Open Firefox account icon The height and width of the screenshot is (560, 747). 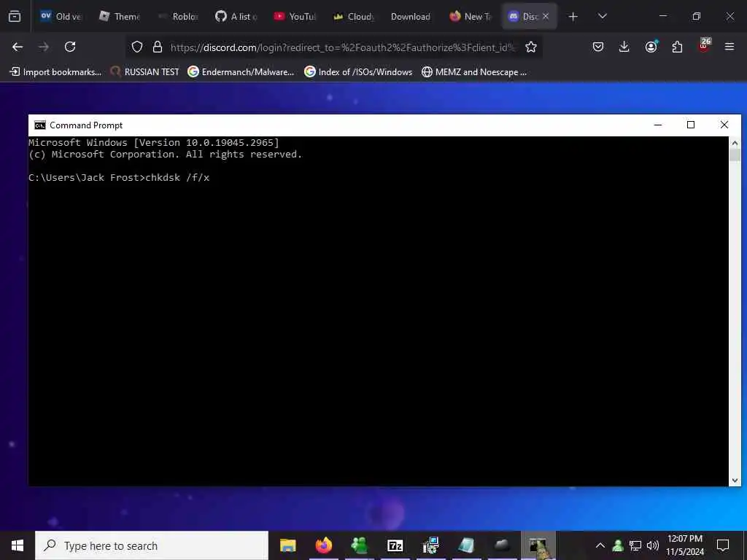coord(651,47)
